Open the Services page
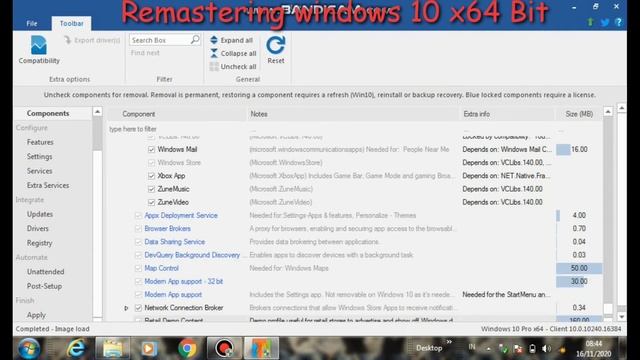This screenshot has width=640, height=360. point(39,171)
